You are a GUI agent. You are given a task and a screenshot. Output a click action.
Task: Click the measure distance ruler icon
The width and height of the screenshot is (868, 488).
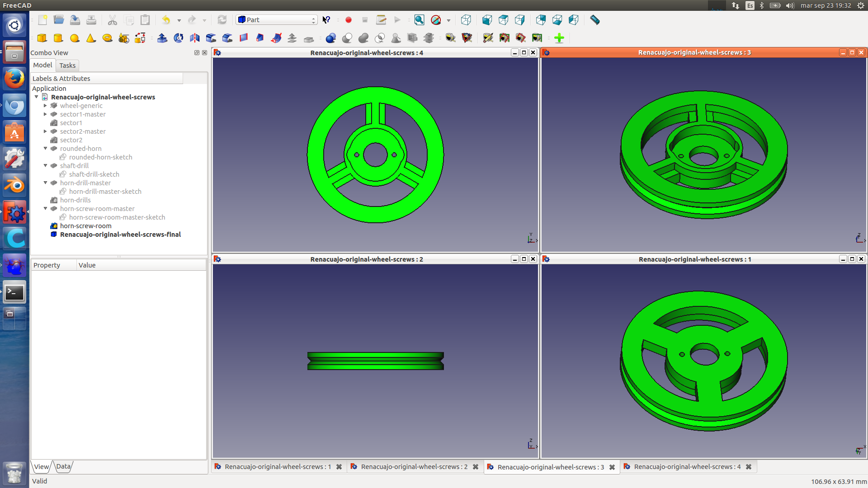pos(594,20)
